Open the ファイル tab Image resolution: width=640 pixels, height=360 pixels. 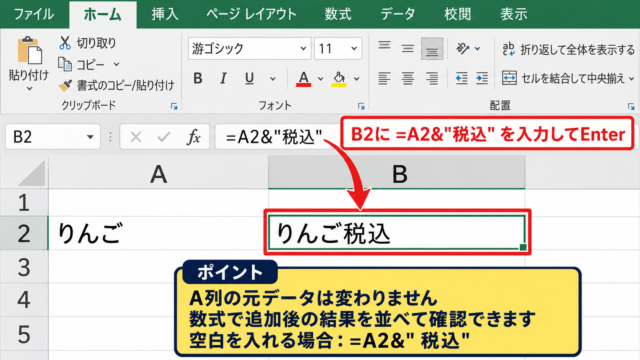tap(33, 14)
